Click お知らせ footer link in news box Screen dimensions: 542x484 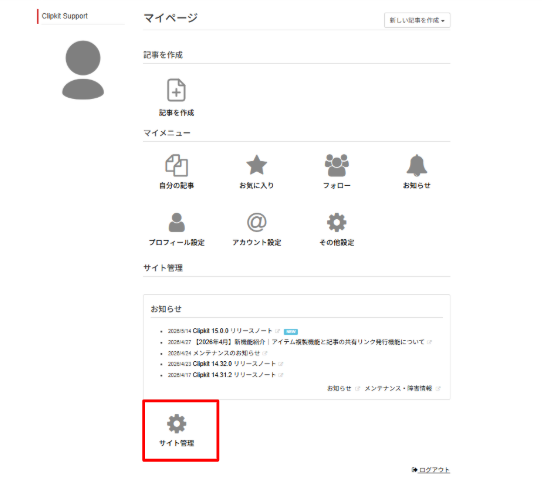(x=339, y=388)
